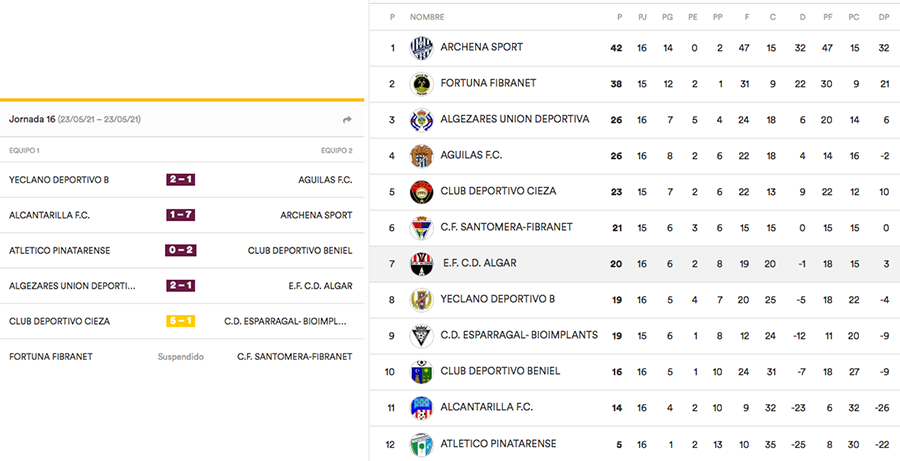Select the Algezares Union Deportiva crest
This screenshot has height=461, width=900.
(421, 120)
